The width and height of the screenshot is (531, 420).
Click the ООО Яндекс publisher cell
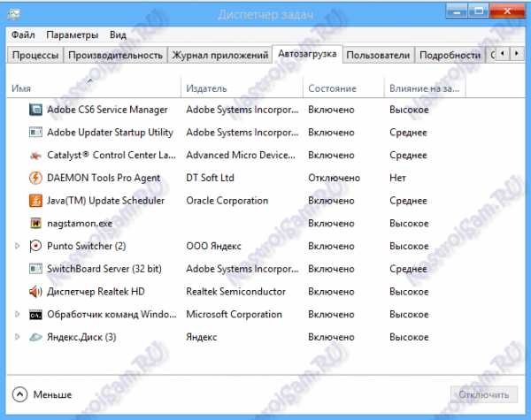(213, 246)
